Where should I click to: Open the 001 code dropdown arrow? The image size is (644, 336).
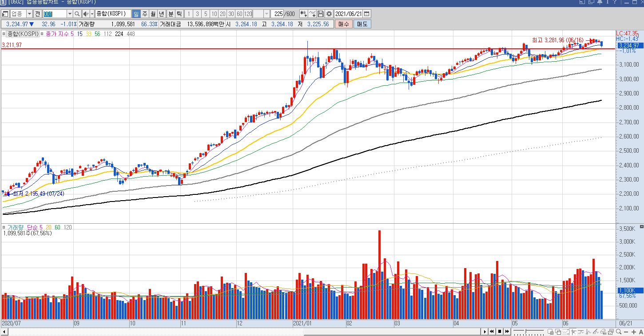(x=70, y=14)
